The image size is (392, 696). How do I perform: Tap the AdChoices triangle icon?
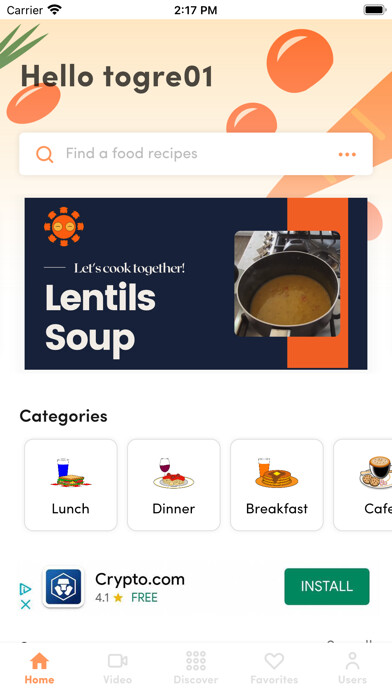[x=26, y=589]
